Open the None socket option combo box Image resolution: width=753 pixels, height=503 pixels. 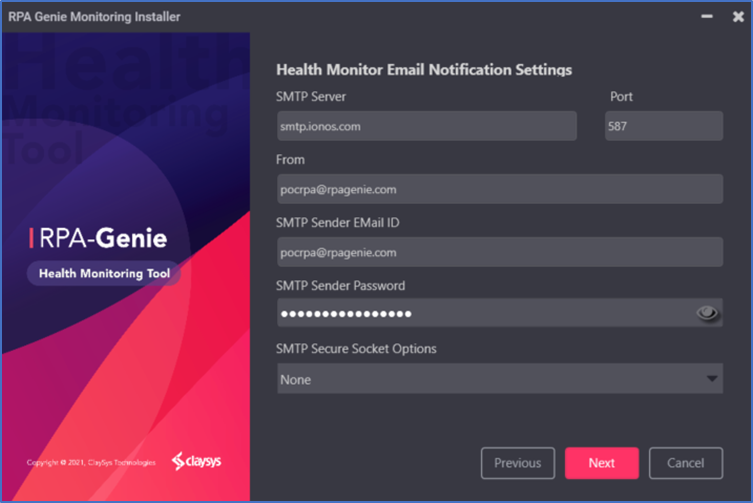click(x=490, y=379)
